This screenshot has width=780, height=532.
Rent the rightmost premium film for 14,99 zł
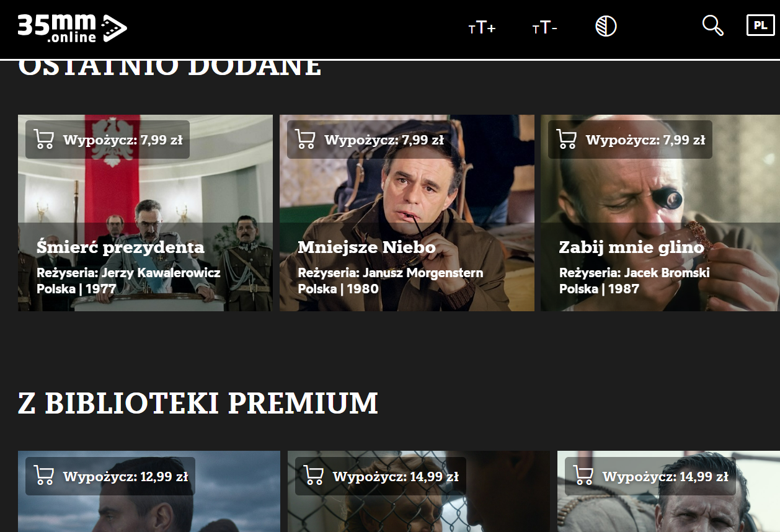pos(650,476)
